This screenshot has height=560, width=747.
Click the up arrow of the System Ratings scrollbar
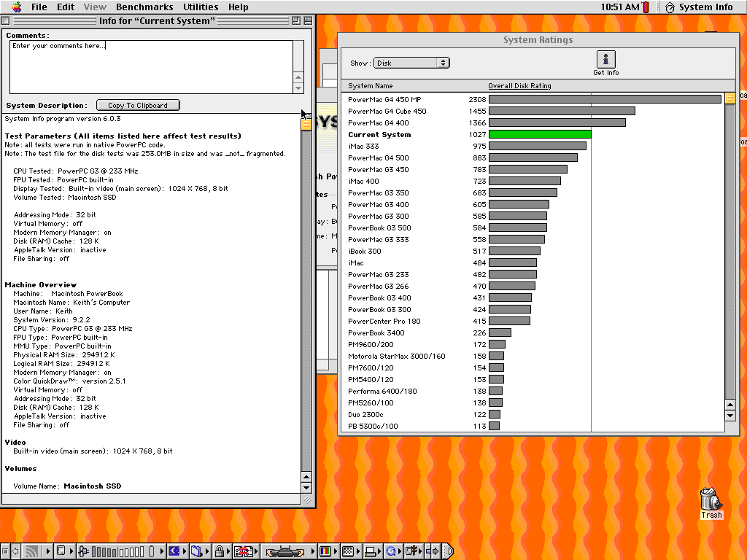tap(729, 405)
